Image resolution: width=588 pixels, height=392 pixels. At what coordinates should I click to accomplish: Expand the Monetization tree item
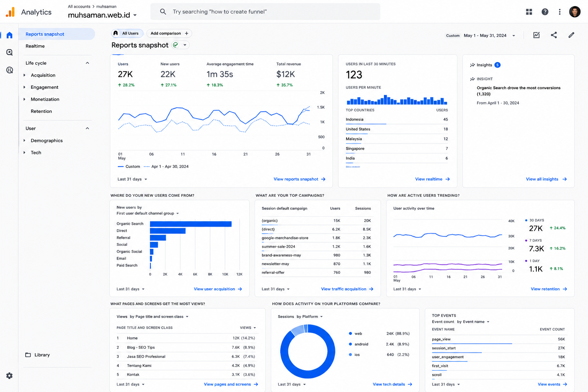pos(24,99)
